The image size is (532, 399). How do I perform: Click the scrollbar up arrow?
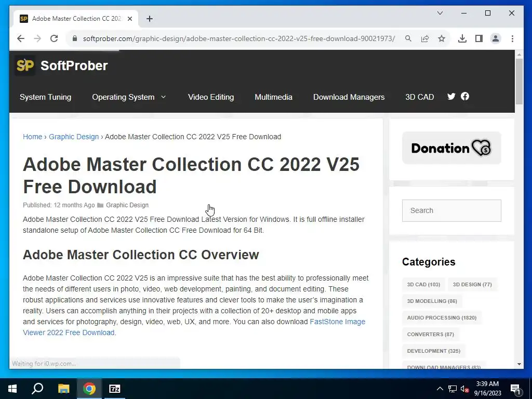pos(519,54)
